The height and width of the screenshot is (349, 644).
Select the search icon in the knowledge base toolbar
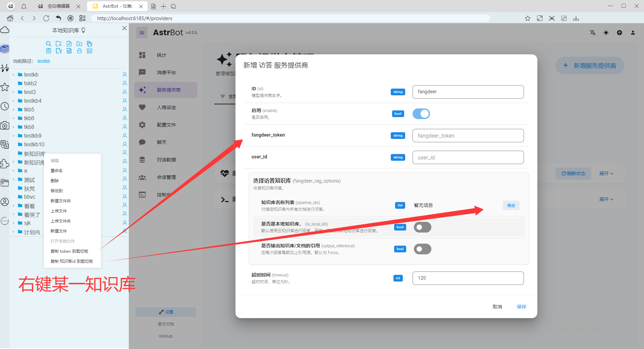[x=48, y=44]
